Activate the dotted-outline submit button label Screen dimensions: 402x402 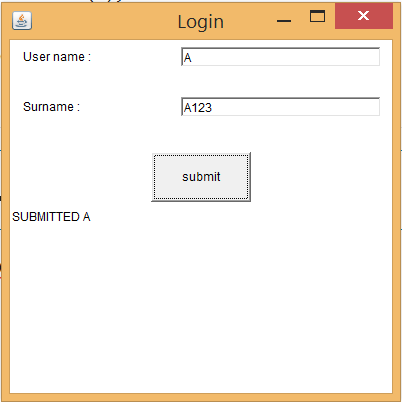tap(201, 177)
